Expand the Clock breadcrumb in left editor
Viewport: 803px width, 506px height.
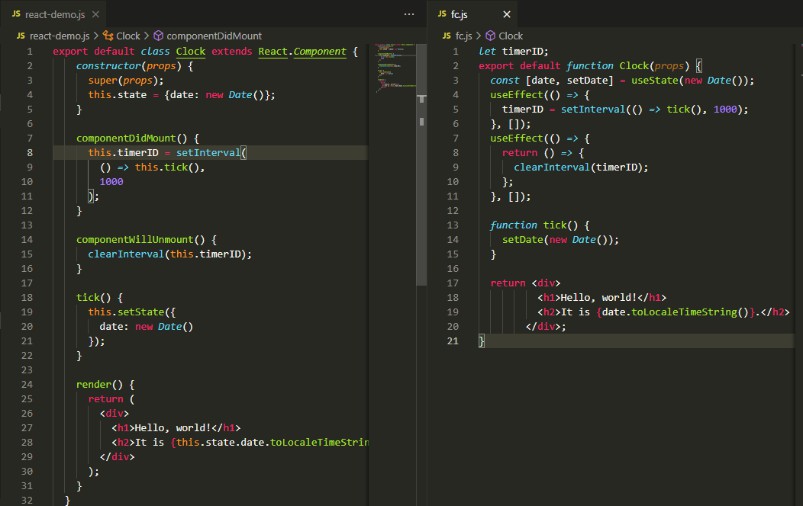point(128,36)
